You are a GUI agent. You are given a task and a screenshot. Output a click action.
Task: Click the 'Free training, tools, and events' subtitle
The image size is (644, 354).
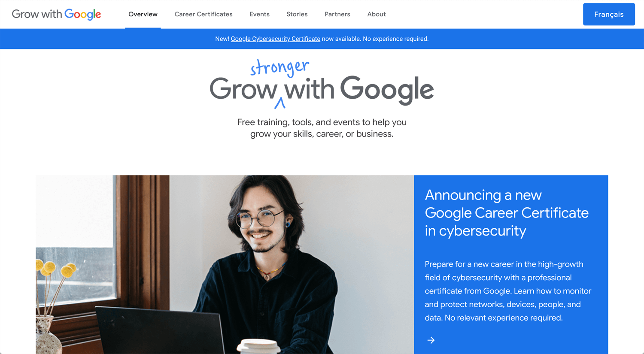pos(322,128)
